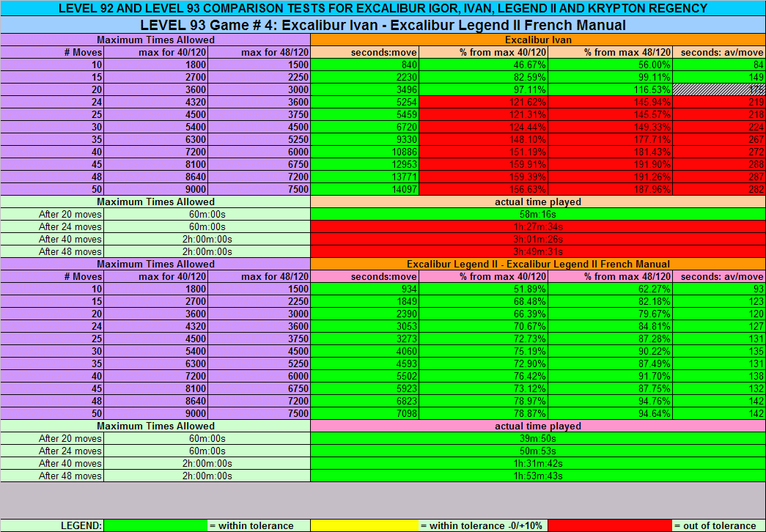Click the cell with value 7098
The image size is (766, 532).
pyautogui.click(x=364, y=413)
